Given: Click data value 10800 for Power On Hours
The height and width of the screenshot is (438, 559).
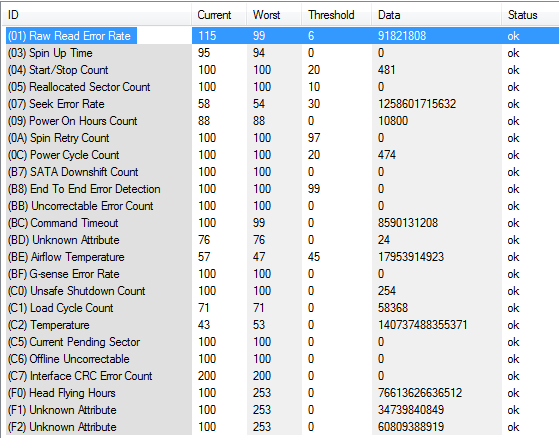Looking at the screenshot, I should 393,121.
